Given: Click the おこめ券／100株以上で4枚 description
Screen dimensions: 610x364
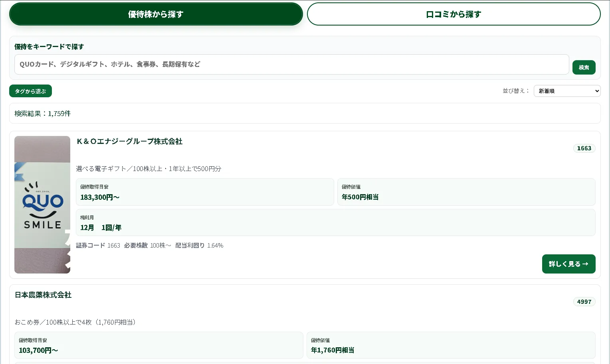Looking at the screenshot, I should (76, 322).
